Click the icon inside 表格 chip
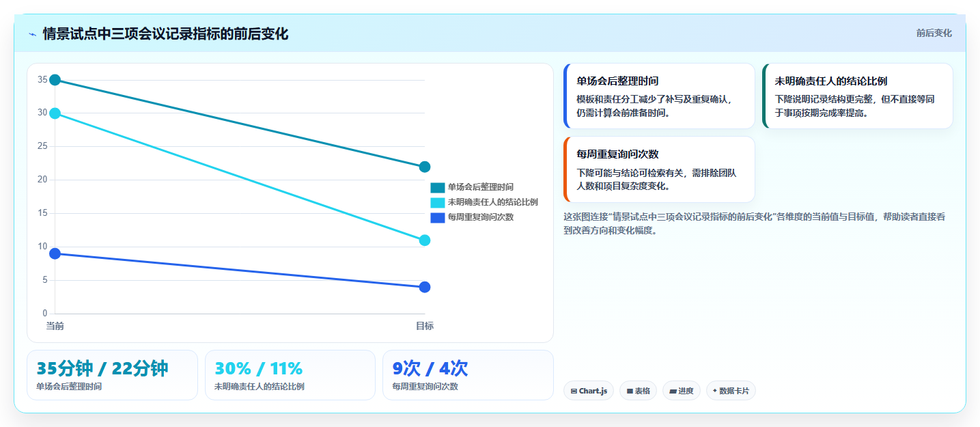The height and width of the screenshot is (427, 980). (630, 391)
